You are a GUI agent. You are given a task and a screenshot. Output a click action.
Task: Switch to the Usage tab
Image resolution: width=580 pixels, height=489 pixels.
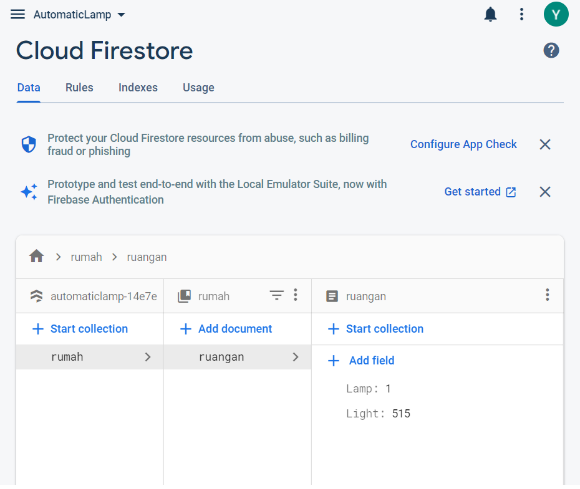(x=198, y=88)
